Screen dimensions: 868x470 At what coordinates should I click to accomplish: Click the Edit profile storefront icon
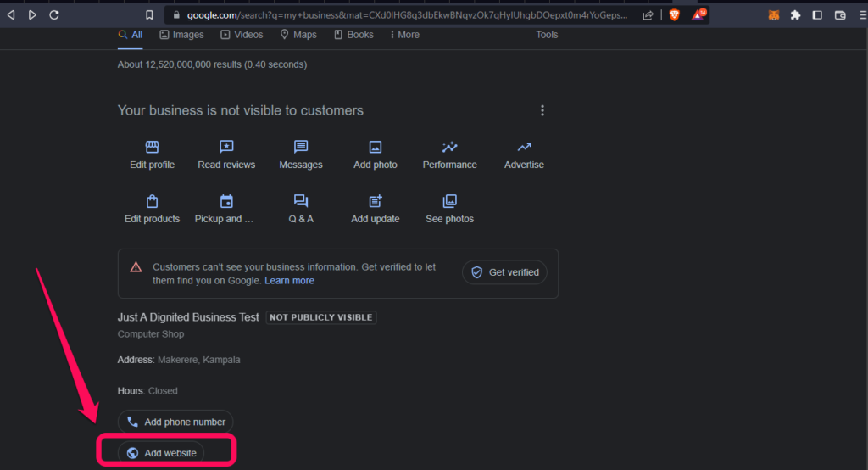pyautogui.click(x=153, y=147)
